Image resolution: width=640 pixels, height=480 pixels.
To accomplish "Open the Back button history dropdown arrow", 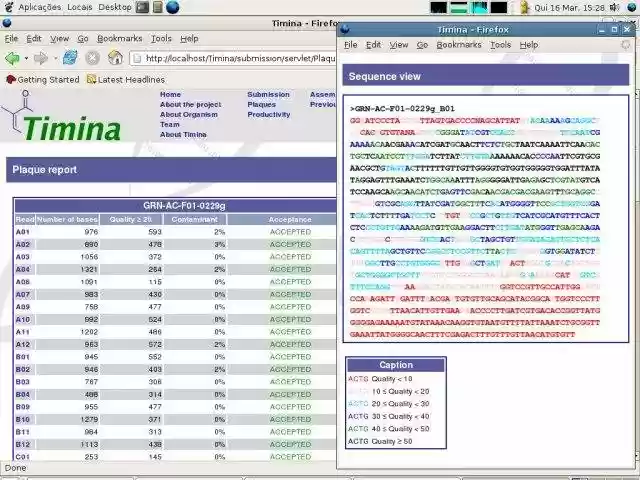I will point(27,59).
